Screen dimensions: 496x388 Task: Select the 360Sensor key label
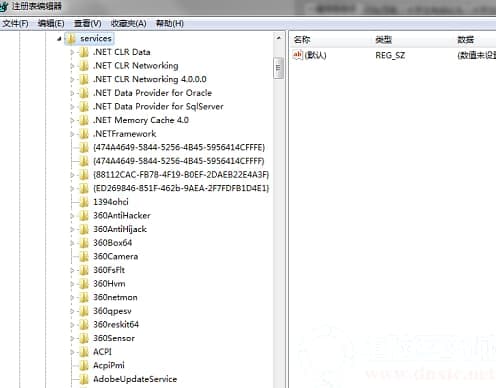114,338
